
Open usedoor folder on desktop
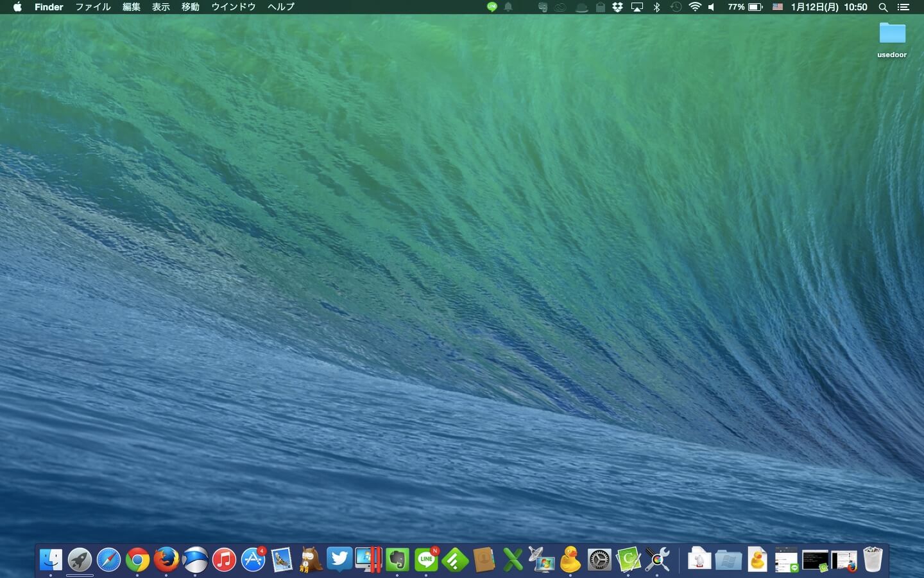pyautogui.click(x=892, y=40)
